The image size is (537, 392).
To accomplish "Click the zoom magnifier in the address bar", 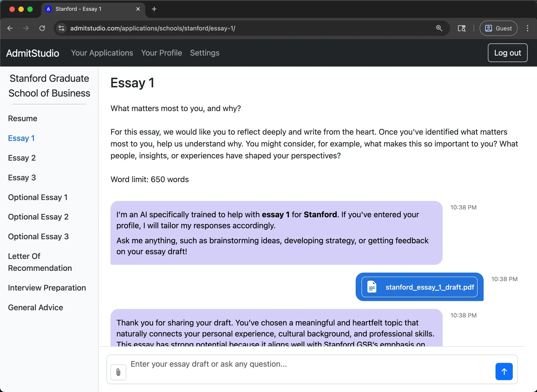I will (x=439, y=28).
